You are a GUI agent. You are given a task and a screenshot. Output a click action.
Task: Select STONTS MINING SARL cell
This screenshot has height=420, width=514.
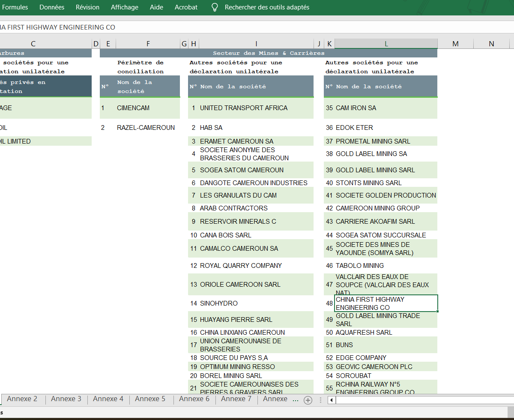pos(386,183)
